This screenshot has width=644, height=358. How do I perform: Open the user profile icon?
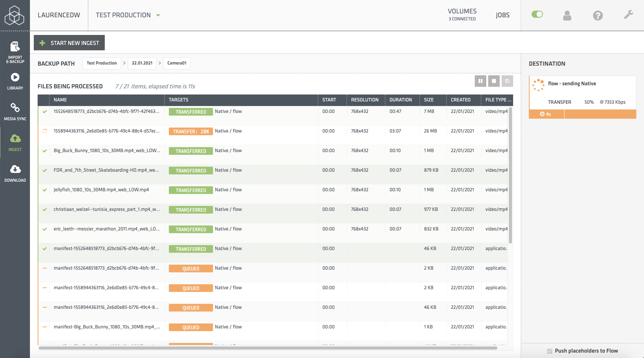[x=567, y=16]
